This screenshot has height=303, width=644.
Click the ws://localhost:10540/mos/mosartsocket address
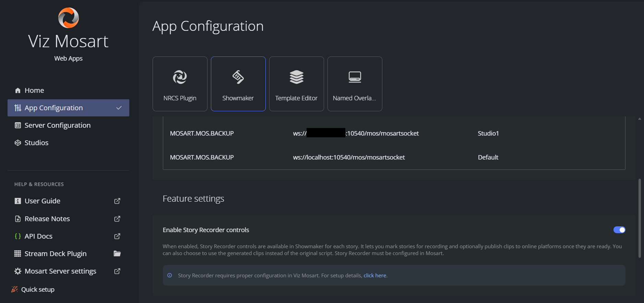click(x=349, y=157)
